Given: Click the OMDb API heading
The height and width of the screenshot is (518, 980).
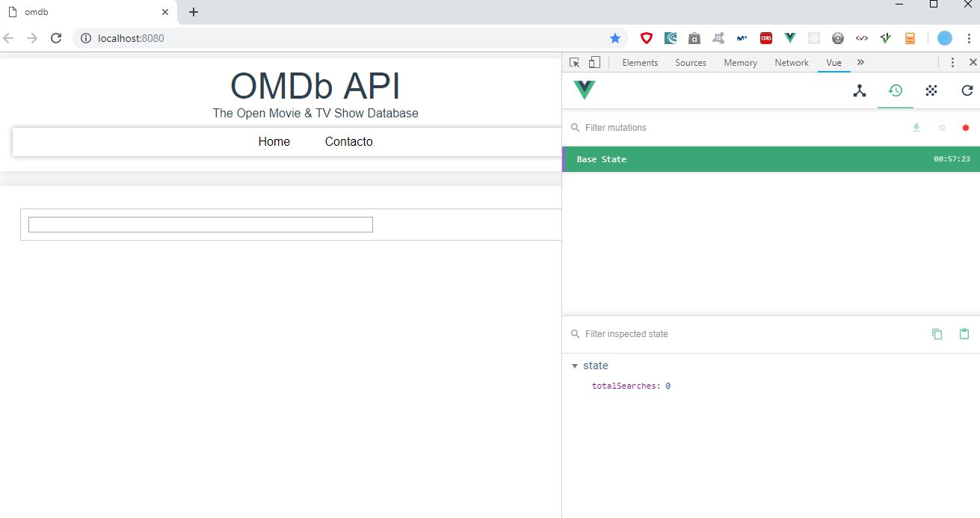Looking at the screenshot, I should 315,86.
